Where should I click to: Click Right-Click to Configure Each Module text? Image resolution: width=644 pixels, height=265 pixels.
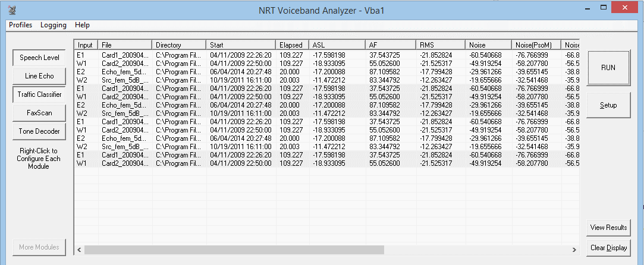pos(39,159)
